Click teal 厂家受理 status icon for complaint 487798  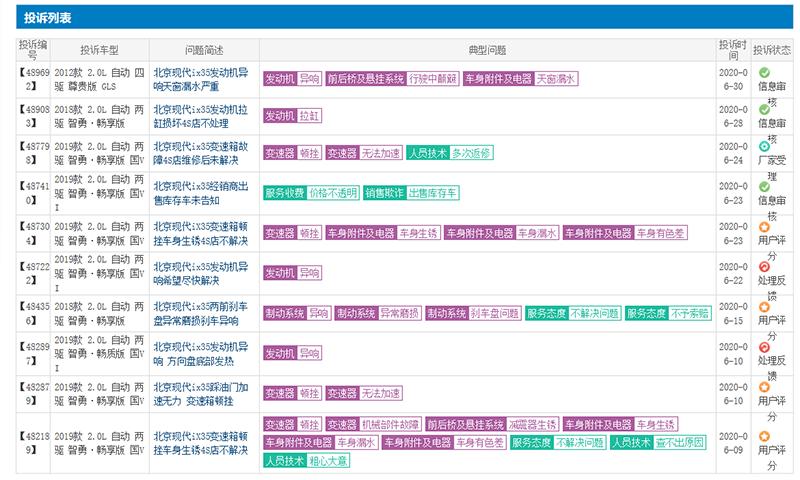tap(764, 146)
